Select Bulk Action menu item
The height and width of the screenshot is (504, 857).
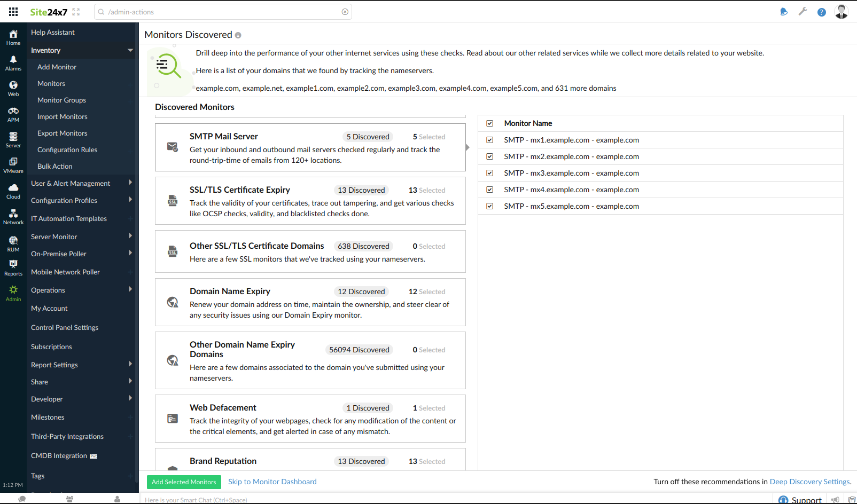tap(54, 167)
